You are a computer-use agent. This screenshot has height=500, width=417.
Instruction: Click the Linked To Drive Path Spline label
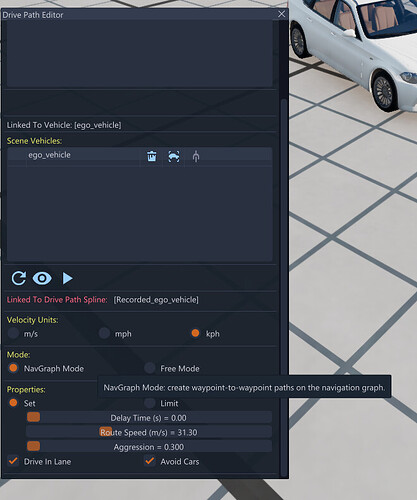click(57, 300)
